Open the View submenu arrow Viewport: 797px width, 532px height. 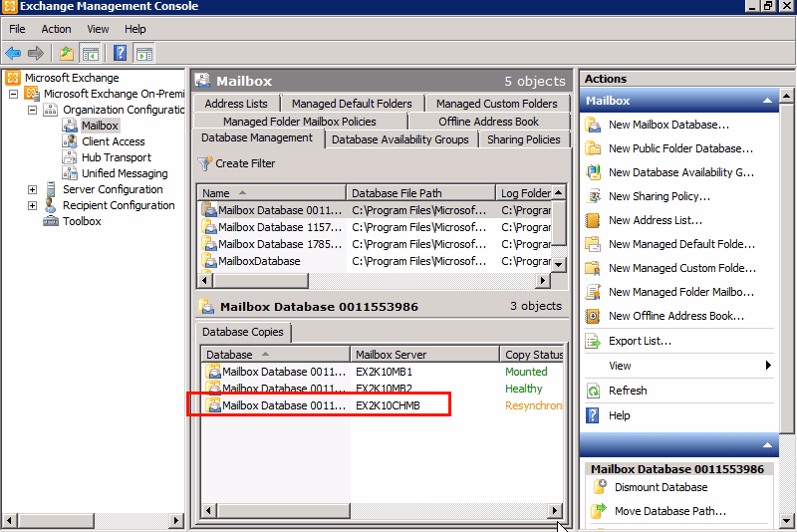[x=768, y=366]
